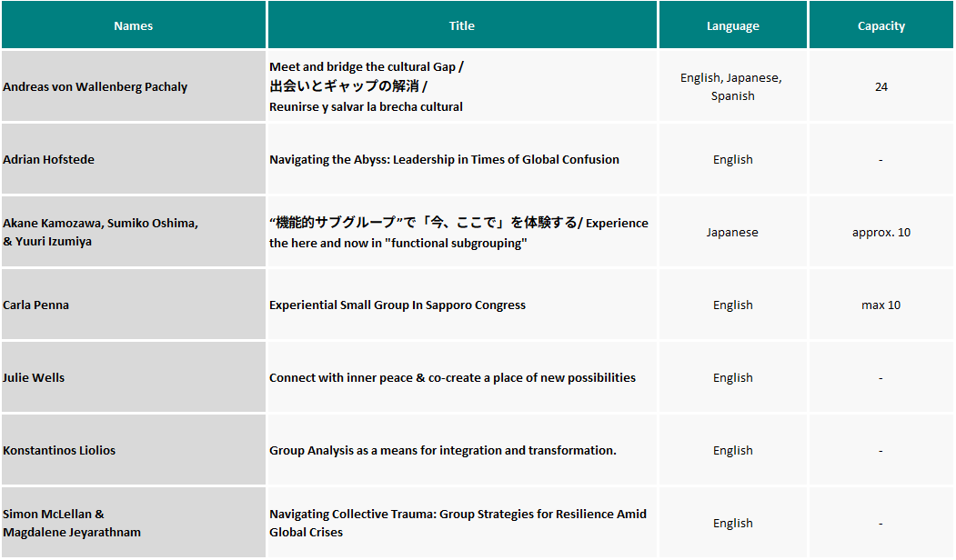
Task: Click the Names column header
Action: click(134, 25)
